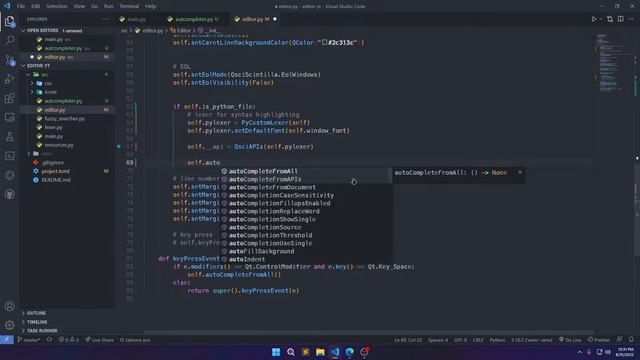640x360 pixels.
Task: Open the run button dropdown arrow
Action: click(600, 19)
